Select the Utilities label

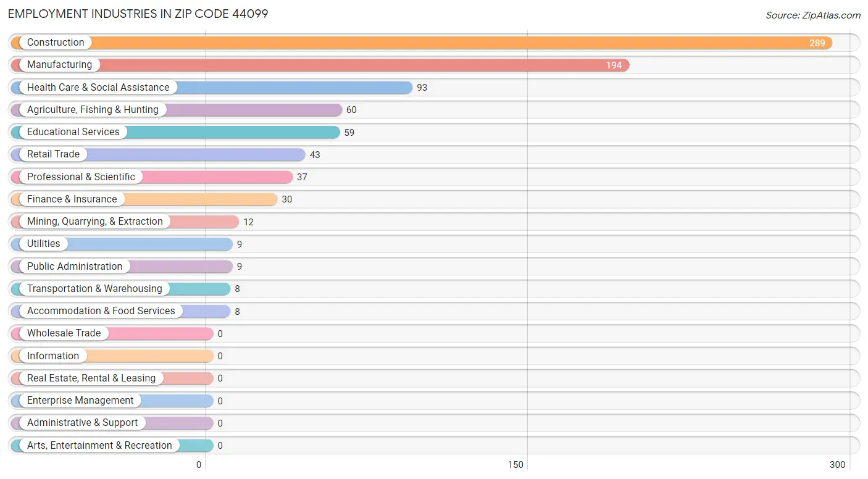(x=44, y=244)
